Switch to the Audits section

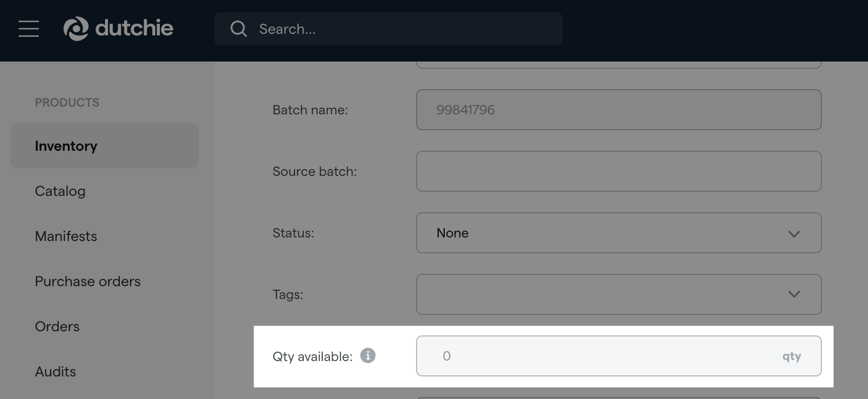(x=55, y=372)
